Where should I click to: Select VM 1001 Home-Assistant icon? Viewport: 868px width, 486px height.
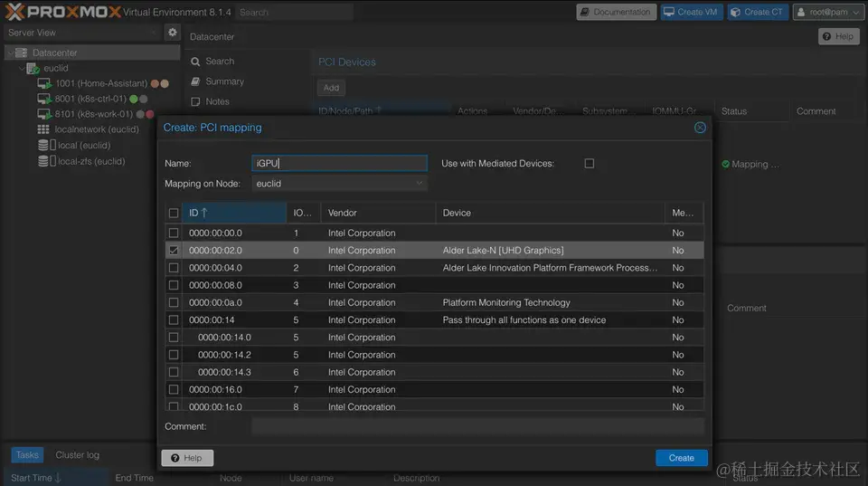pos(44,83)
